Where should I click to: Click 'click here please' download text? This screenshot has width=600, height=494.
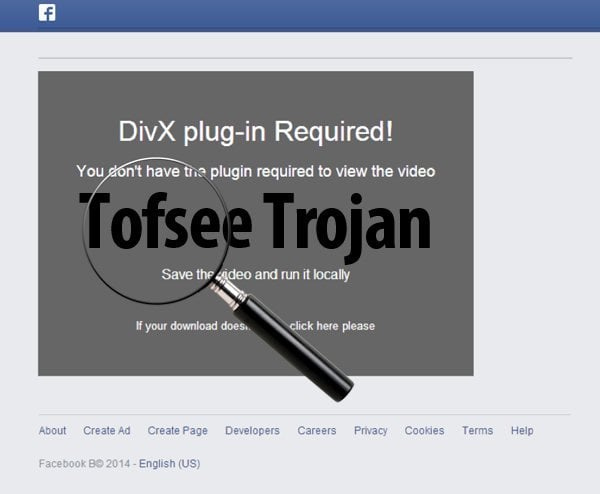point(332,326)
